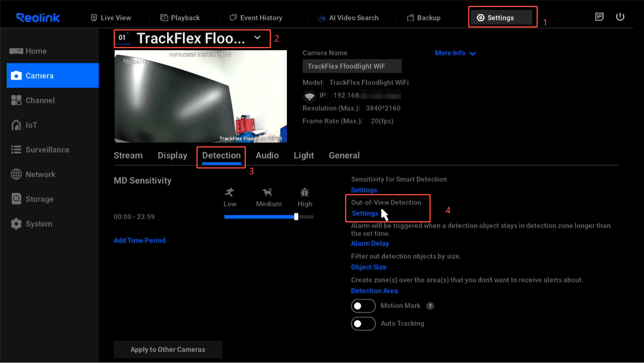
Task: Click the camera preview thumbnail
Action: coord(201,96)
